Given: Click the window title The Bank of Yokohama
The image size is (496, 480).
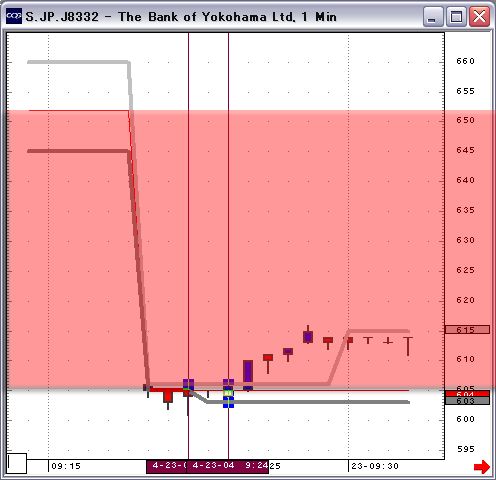Looking at the screenshot, I should (x=206, y=17).
